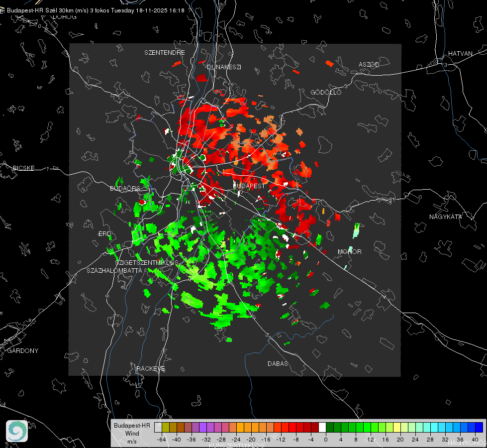Click the 16 legend scale value
Screen dimensions: 487x448
pos(386,440)
